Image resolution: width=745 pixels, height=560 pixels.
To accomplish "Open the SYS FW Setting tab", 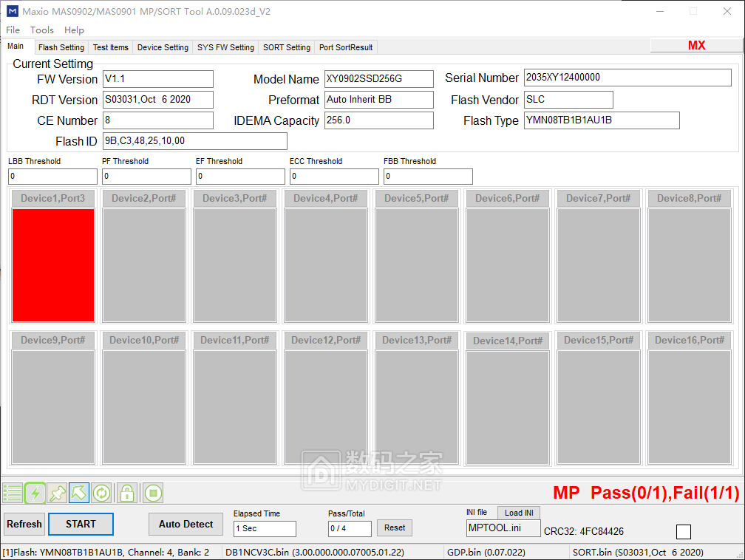I will coord(225,47).
